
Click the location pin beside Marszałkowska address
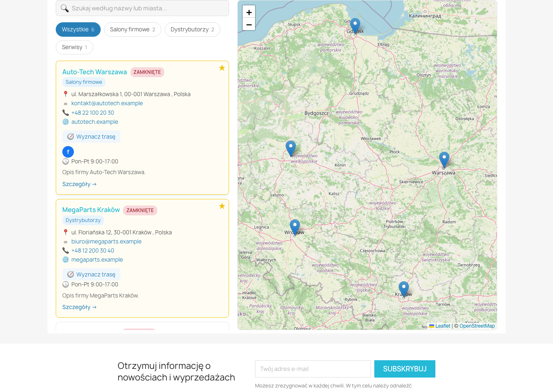65,94
